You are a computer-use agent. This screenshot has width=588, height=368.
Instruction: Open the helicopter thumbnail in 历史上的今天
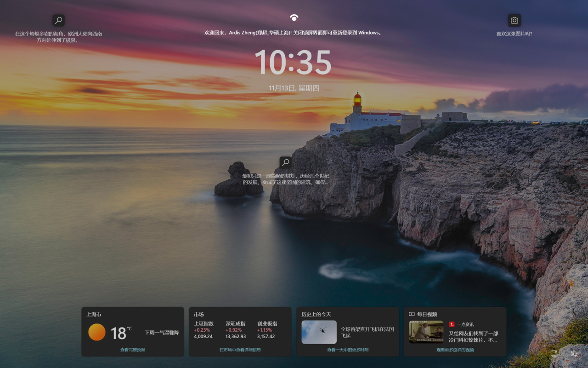click(319, 332)
